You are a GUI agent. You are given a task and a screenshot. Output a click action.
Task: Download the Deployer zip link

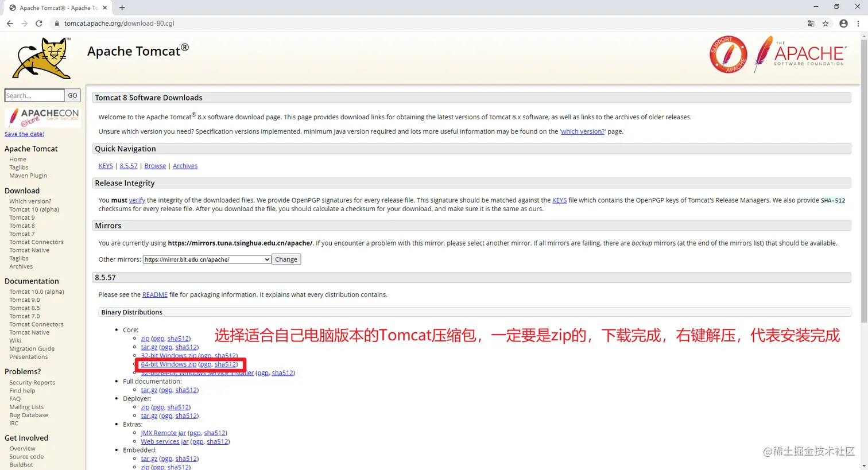coord(145,407)
